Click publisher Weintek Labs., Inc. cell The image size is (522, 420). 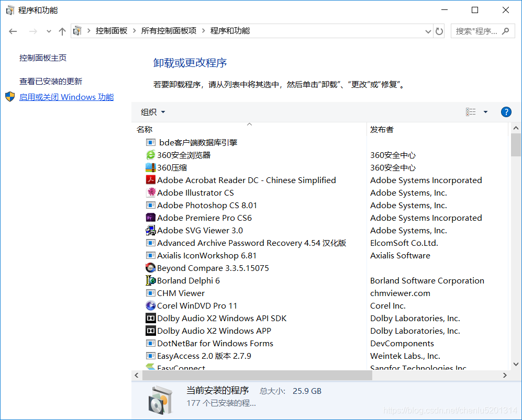pyautogui.click(x=405, y=356)
